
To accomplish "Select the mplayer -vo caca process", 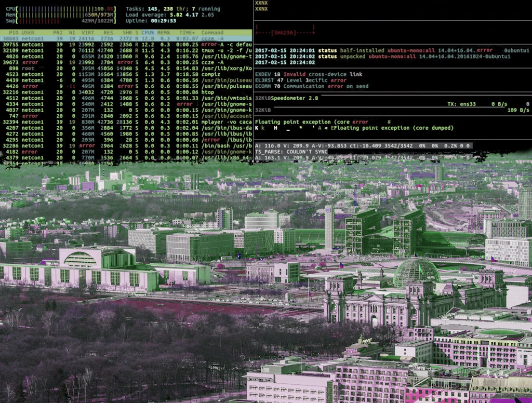I will tap(126, 122).
